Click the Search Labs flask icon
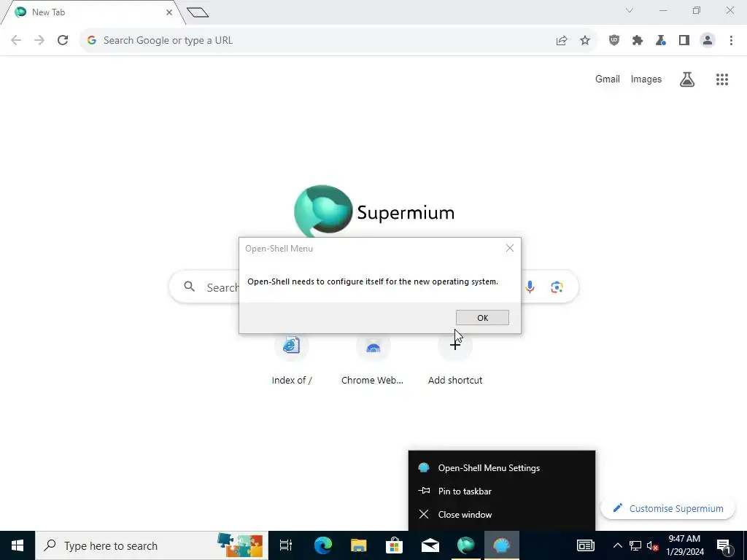The image size is (747, 560). 687,79
